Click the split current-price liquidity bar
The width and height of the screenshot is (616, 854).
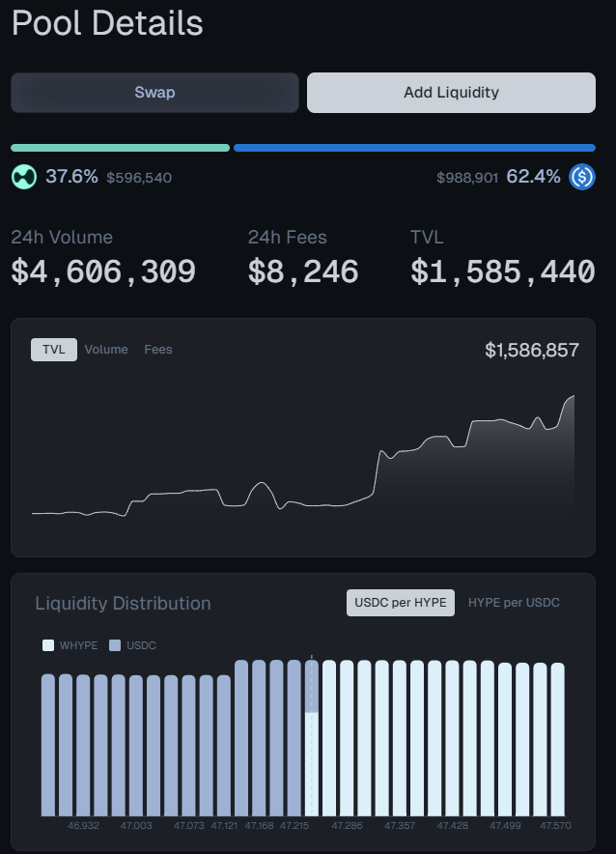click(312, 738)
